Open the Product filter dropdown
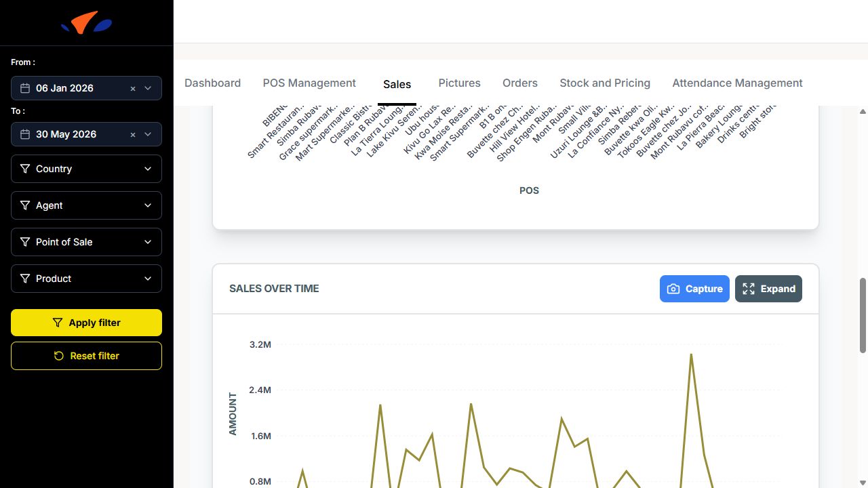 pyautogui.click(x=86, y=279)
